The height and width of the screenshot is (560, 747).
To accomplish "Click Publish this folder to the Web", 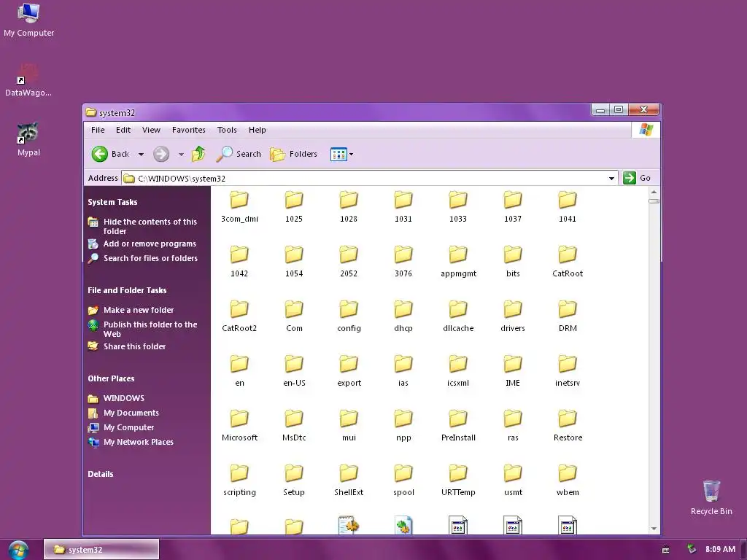I will pyautogui.click(x=150, y=329).
